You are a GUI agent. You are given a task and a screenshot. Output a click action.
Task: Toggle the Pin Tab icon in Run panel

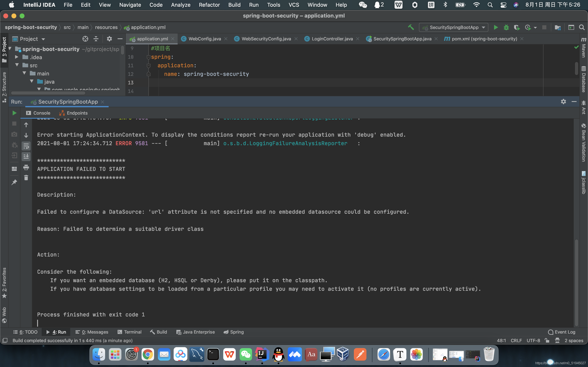click(14, 182)
